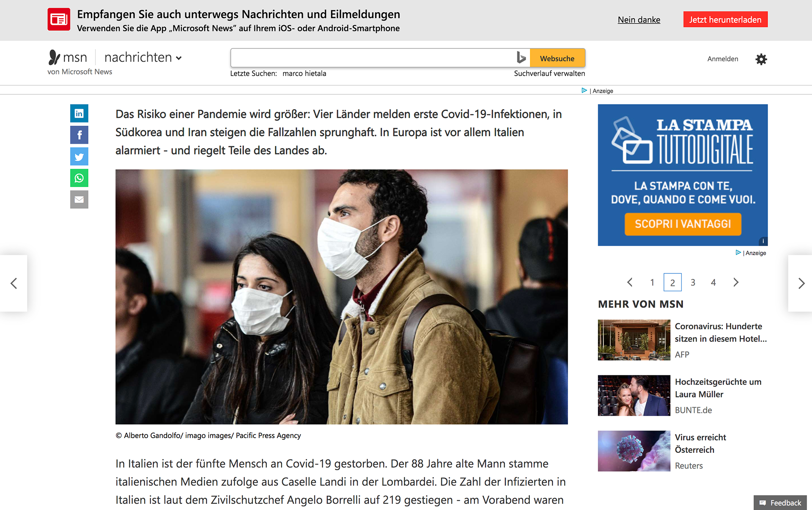Share article via Twitter icon

pyautogui.click(x=79, y=157)
